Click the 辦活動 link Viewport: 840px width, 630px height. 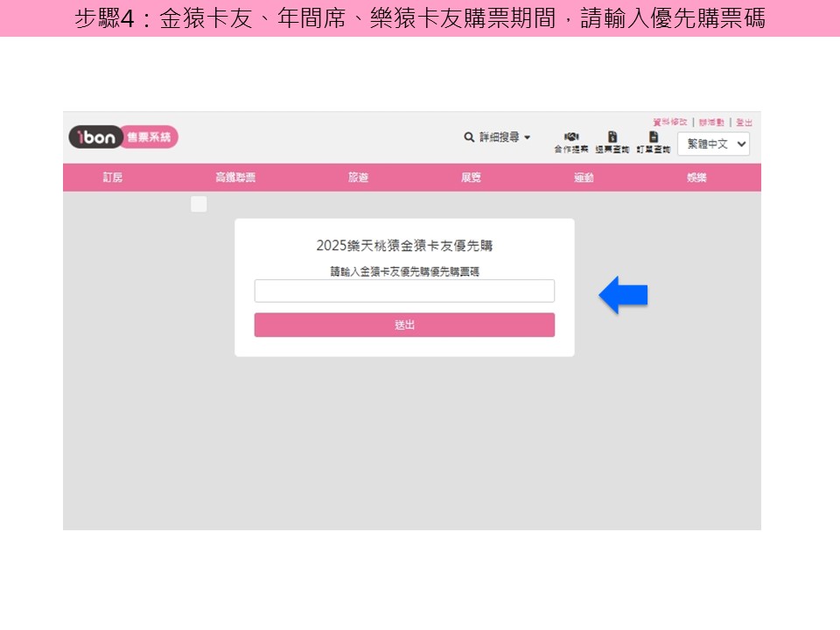click(x=711, y=122)
